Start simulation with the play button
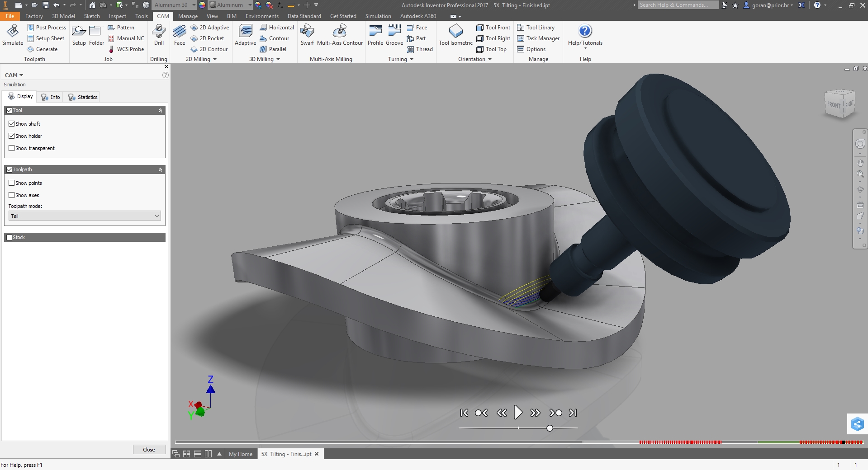Image resolution: width=868 pixels, height=470 pixels. tap(518, 413)
